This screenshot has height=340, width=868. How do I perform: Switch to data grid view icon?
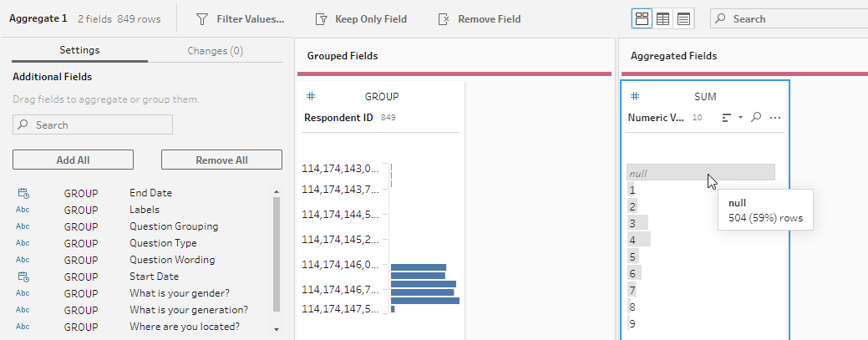[x=662, y=19]
